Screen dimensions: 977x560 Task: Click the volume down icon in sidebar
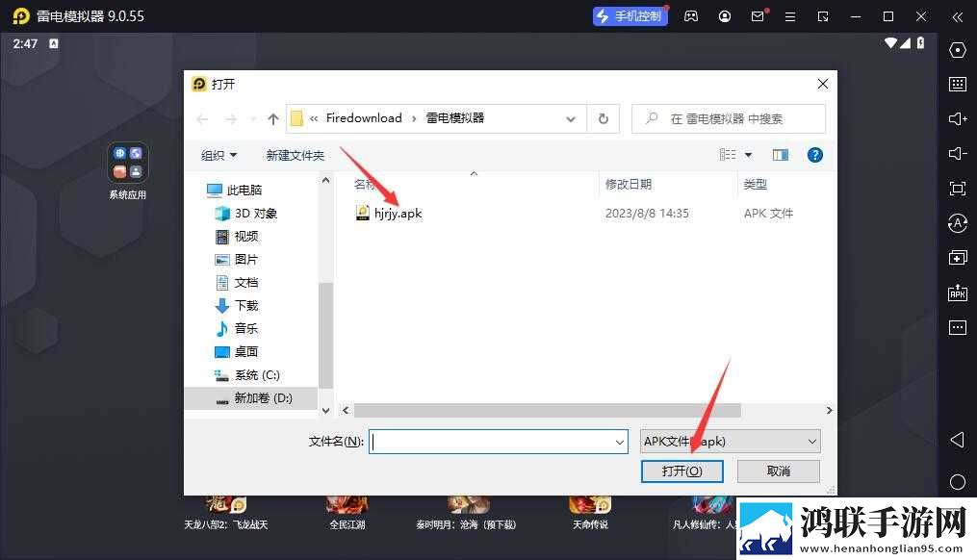point(957,153)
